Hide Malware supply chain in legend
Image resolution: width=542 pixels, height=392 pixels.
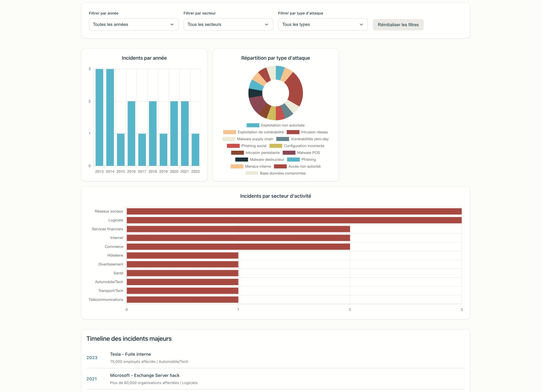tap(248, 139)
